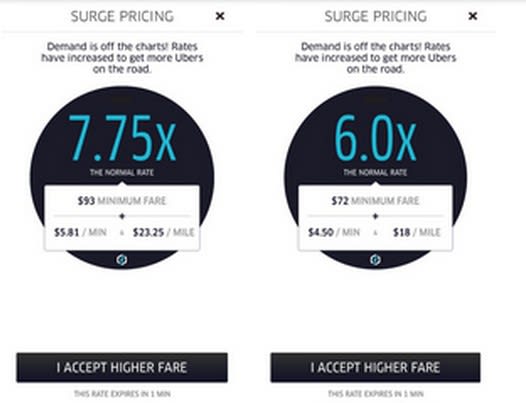Click the rate expiry notice under the 7.75x button
526x403 pixels.
pos(122,394)
